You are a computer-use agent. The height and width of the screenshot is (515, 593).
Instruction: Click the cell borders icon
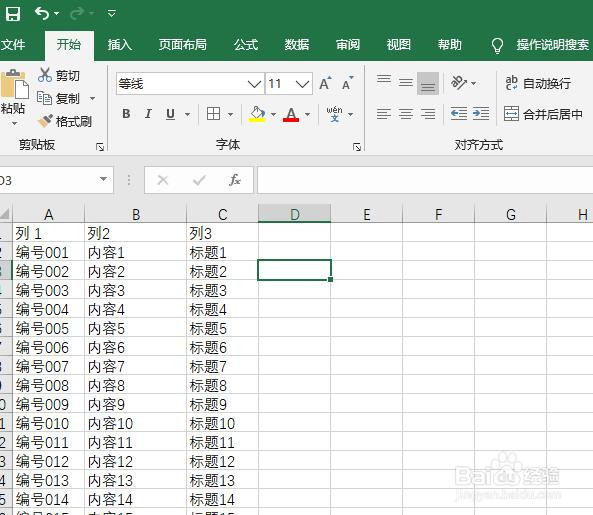214,113
